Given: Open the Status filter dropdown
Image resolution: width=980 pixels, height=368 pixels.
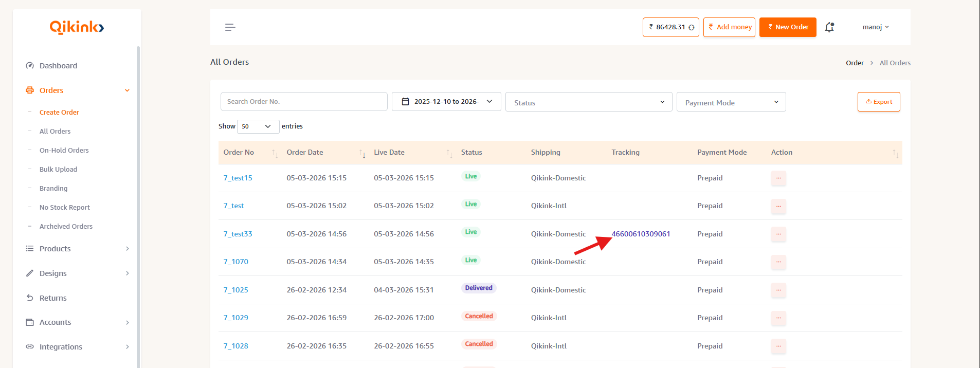Looking at the screenshot, I should (588, 102).
